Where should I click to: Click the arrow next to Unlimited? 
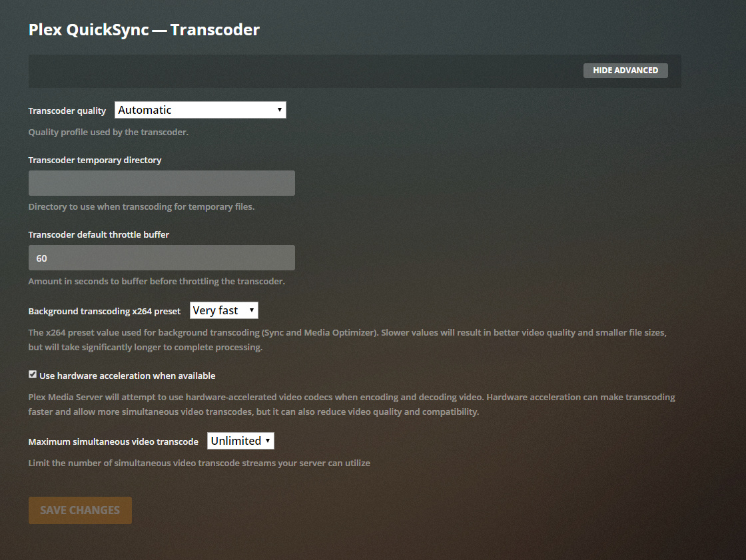pos(268,441)
